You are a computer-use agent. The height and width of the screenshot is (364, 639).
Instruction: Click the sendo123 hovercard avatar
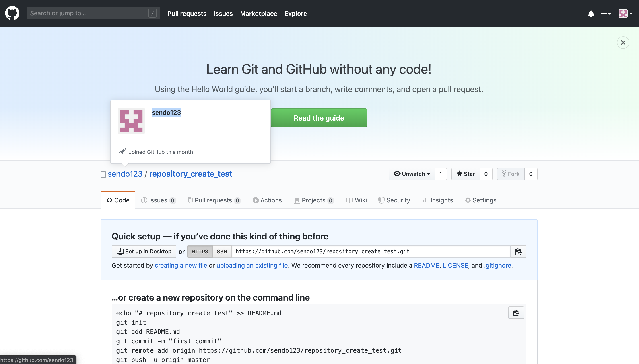(131, 121)
